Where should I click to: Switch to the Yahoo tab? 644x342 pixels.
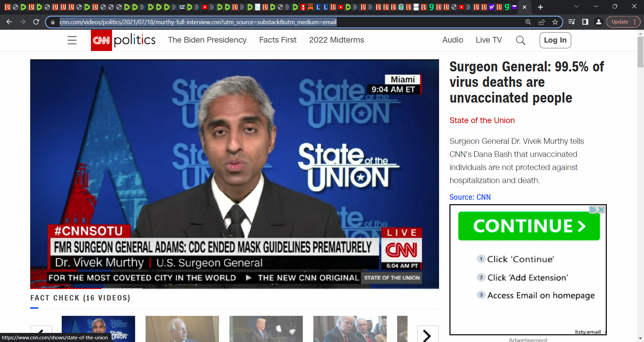coord(492,7)
